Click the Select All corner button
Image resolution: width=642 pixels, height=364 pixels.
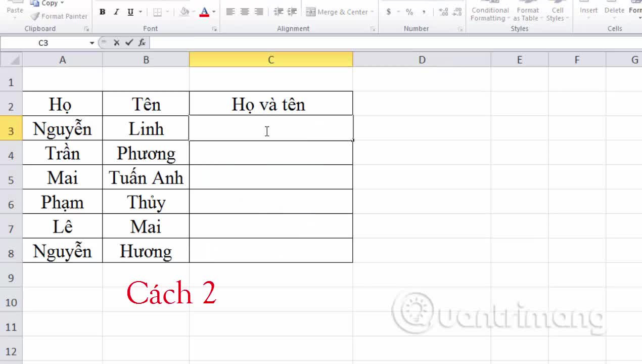11,60
